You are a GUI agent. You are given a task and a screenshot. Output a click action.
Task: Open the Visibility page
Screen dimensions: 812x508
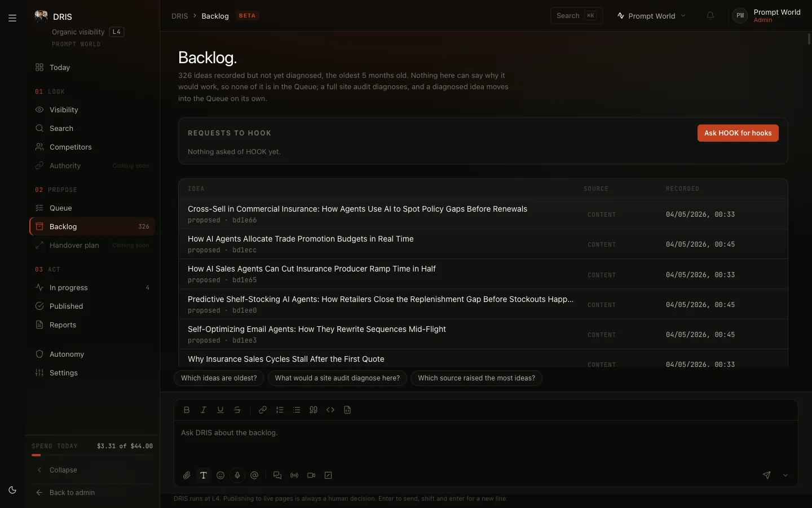click(92, 110)
